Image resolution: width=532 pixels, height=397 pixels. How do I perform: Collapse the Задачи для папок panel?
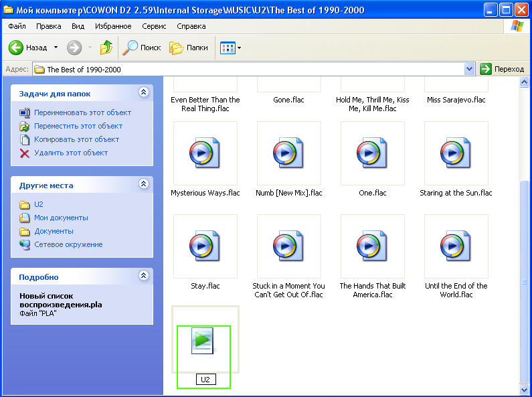[143, 92]
